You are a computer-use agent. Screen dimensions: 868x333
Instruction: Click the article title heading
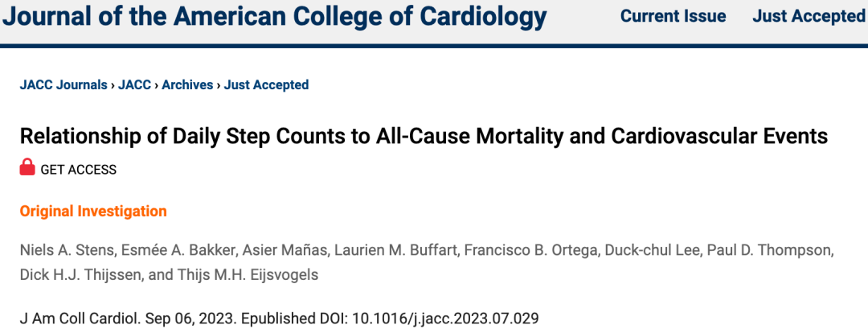coord(424,135)
